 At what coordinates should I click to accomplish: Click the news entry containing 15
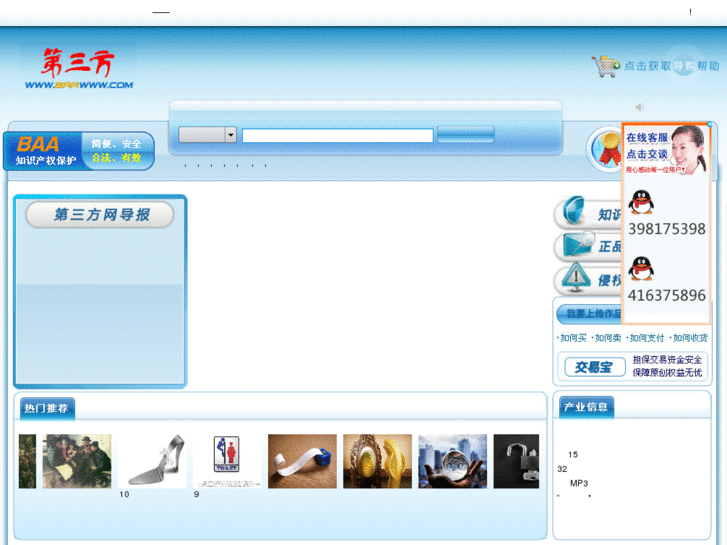(573, 455)
